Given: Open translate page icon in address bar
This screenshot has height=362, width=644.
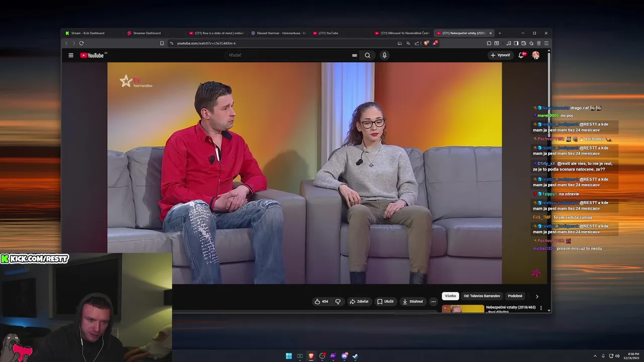Looking at the screenshot, I should (x=408, y=43).
